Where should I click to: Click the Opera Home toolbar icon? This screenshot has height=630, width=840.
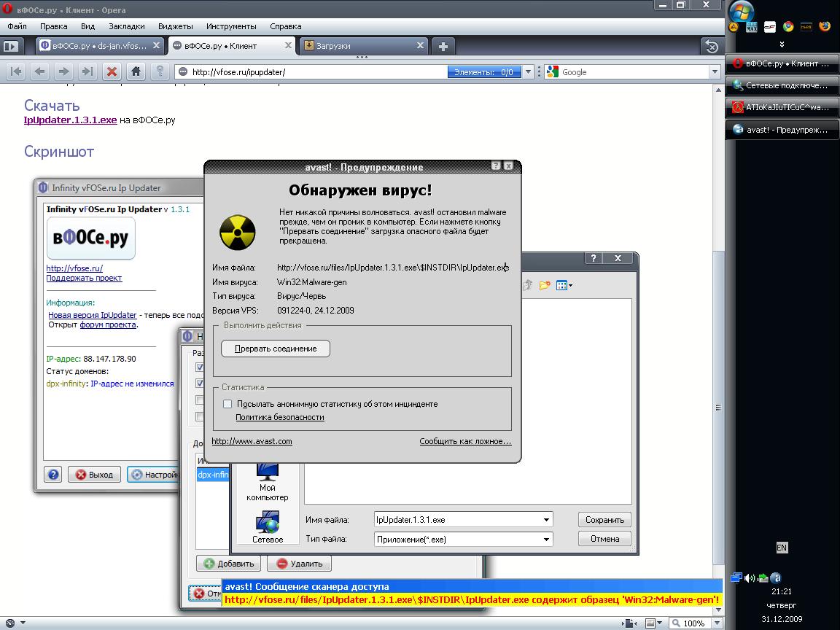coord(136,71)
